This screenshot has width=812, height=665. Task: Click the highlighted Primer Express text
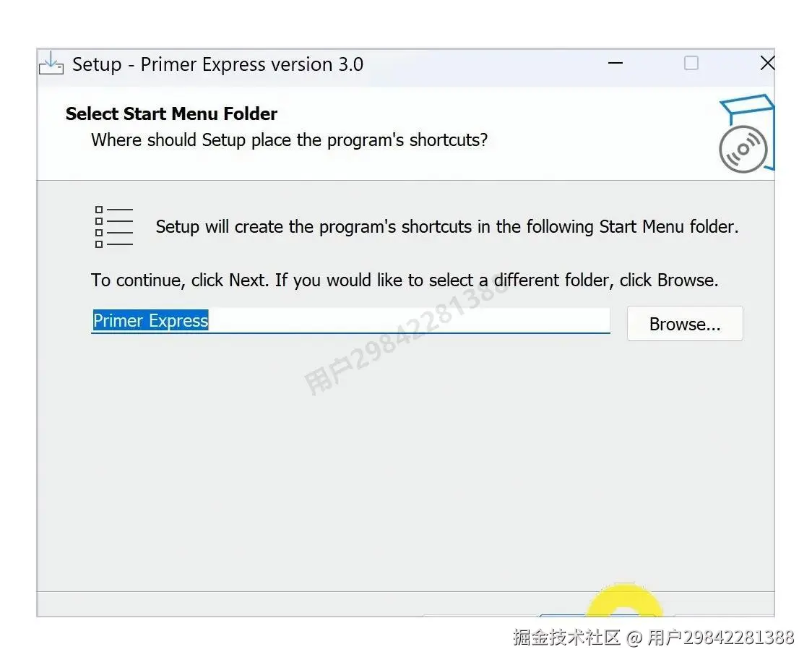150,321
